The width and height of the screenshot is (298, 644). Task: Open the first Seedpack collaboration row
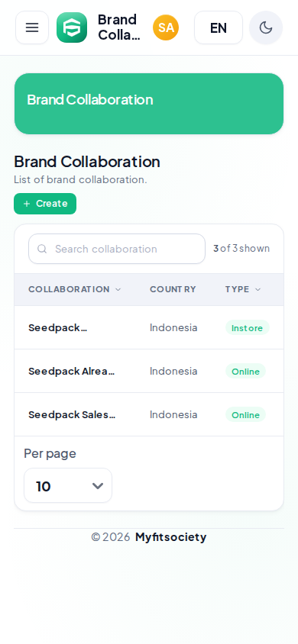pyautogui.click(x=149, y=328)
